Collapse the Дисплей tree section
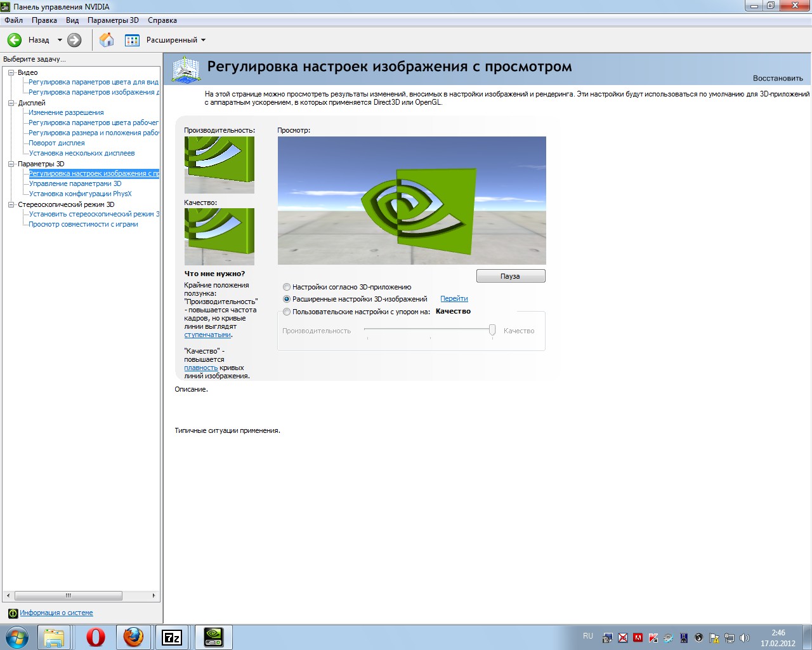 (11, 103)
